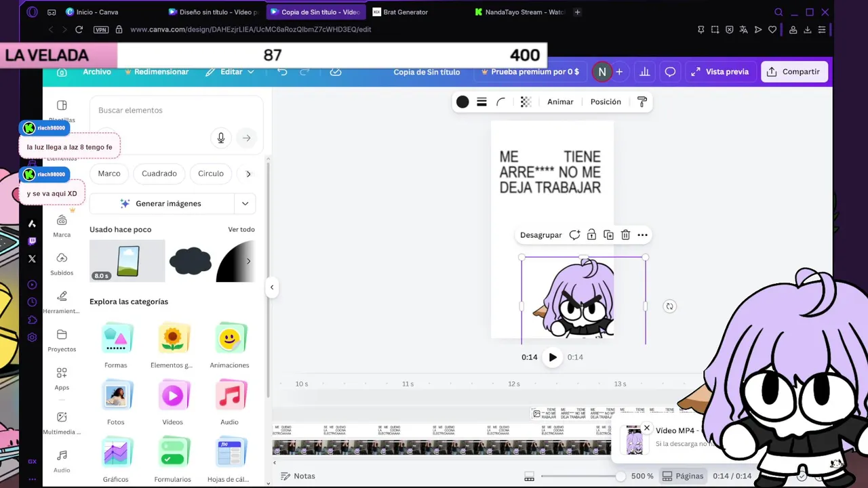Open the Multimedia sidebar panel
Screen dimensions: 868x488
(x=62, y=423)
